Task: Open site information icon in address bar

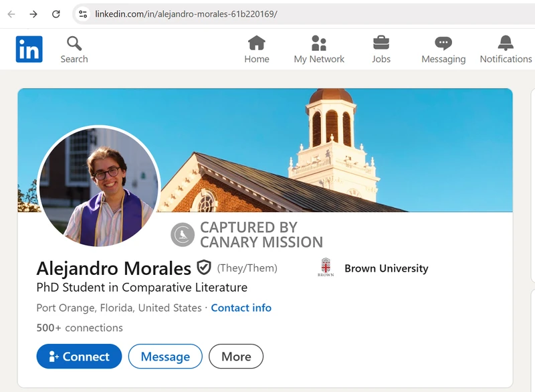Action: [x=82, y=14]
